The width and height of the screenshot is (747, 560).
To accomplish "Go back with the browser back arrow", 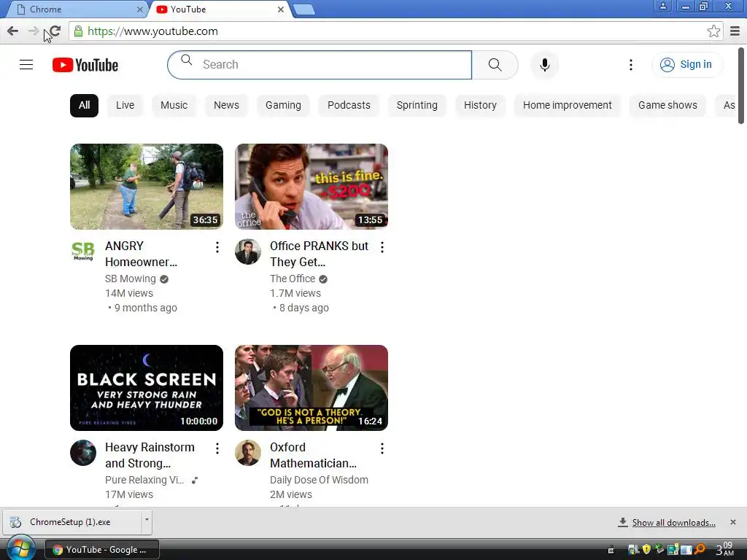I will (13, 31).
